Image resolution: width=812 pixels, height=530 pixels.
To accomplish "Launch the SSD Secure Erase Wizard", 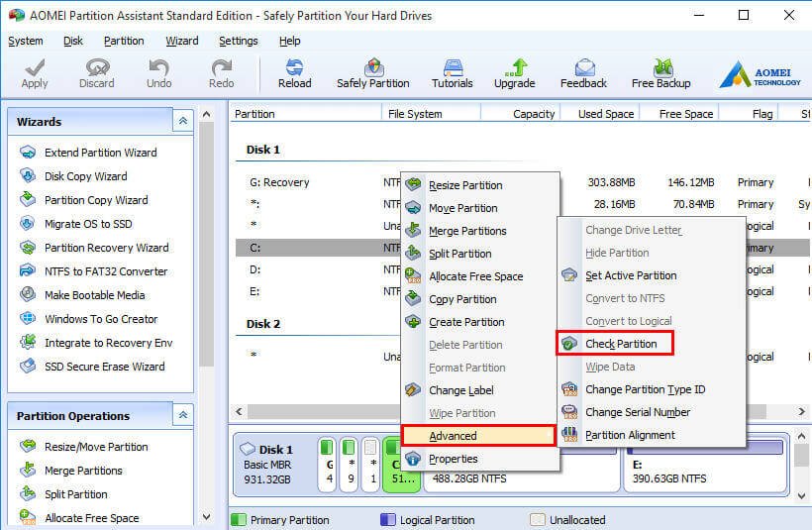I will tap(105, 367).
